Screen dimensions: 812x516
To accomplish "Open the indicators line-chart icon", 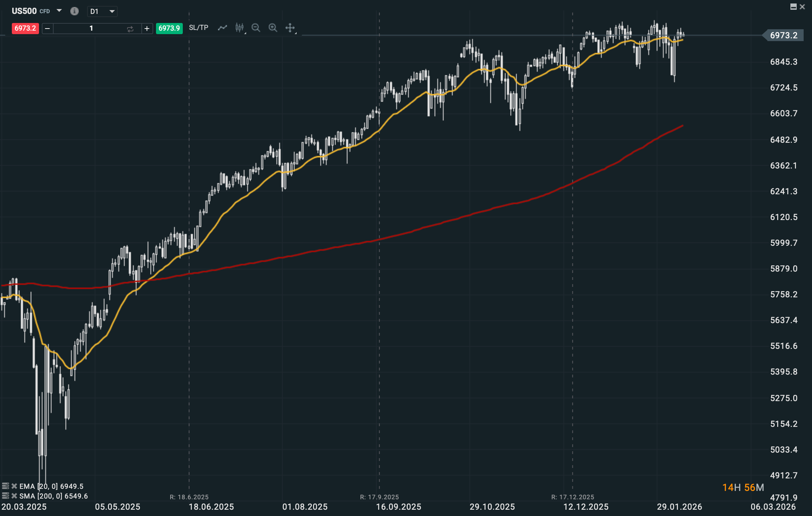I will pos(222,28).
